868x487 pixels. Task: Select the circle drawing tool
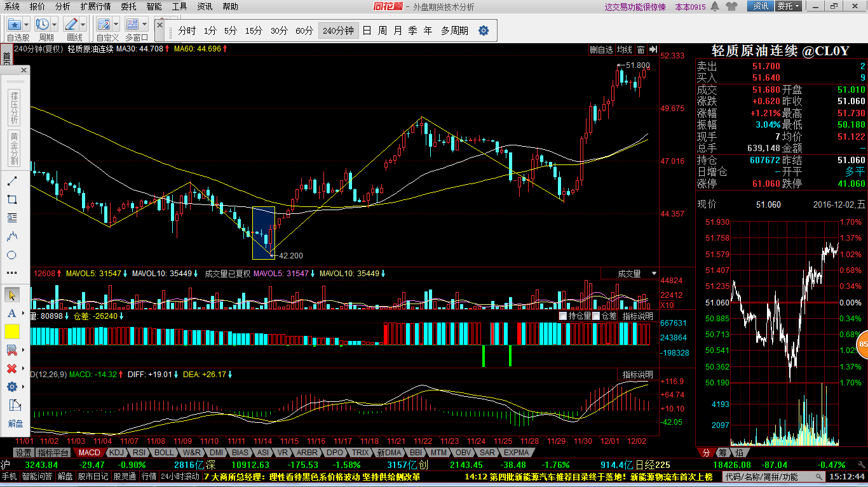click(x=11, y=255)
